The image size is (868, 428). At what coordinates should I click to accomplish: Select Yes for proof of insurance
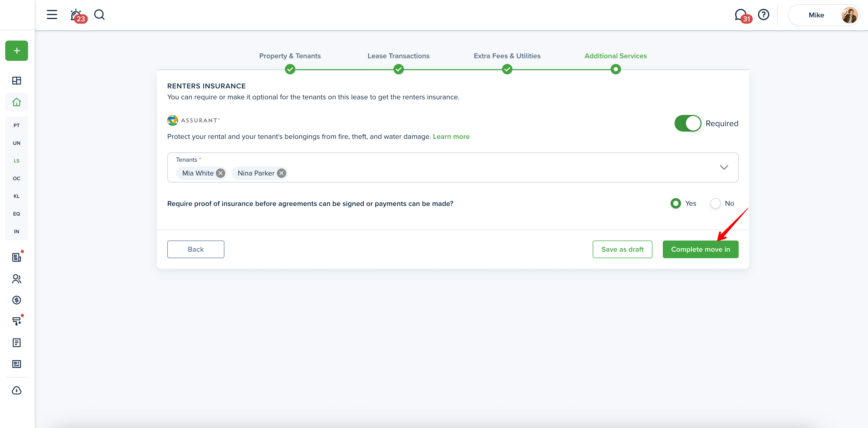(x=675, y=203)
